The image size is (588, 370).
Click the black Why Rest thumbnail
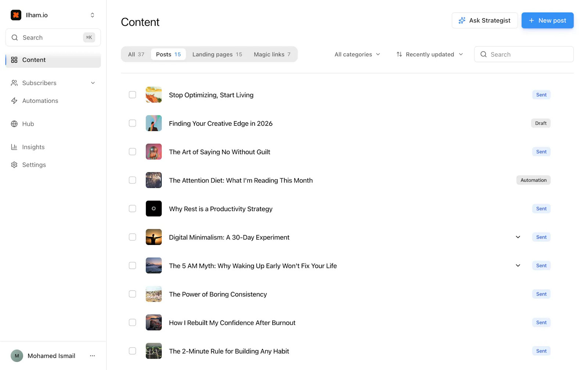click(154, 209)
